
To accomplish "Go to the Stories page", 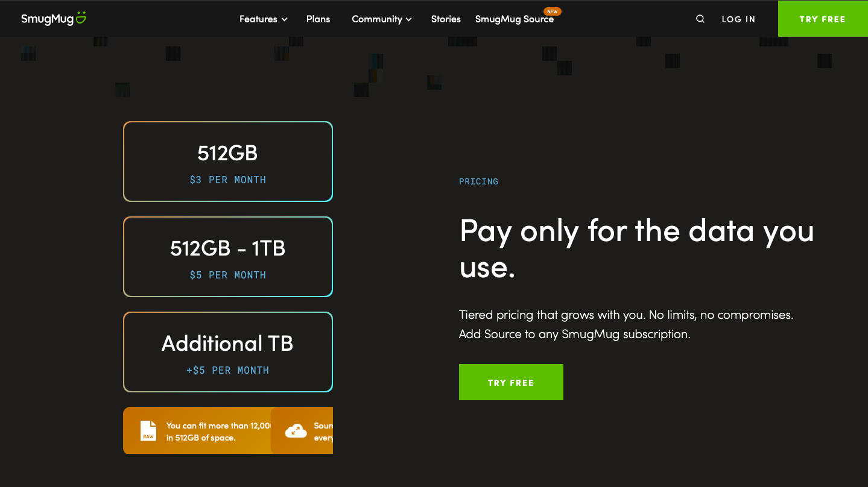I will pyautogui.click(x=446, y=19).
